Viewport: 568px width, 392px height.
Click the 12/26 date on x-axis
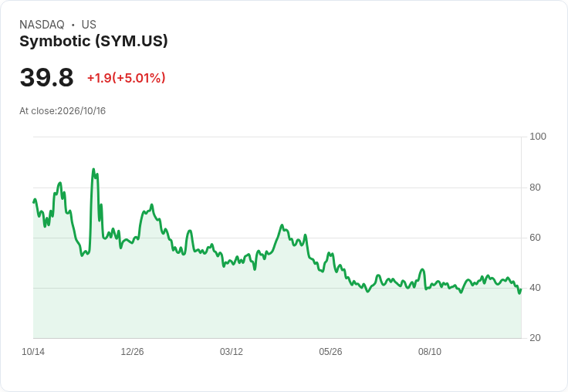coord(132,352)
